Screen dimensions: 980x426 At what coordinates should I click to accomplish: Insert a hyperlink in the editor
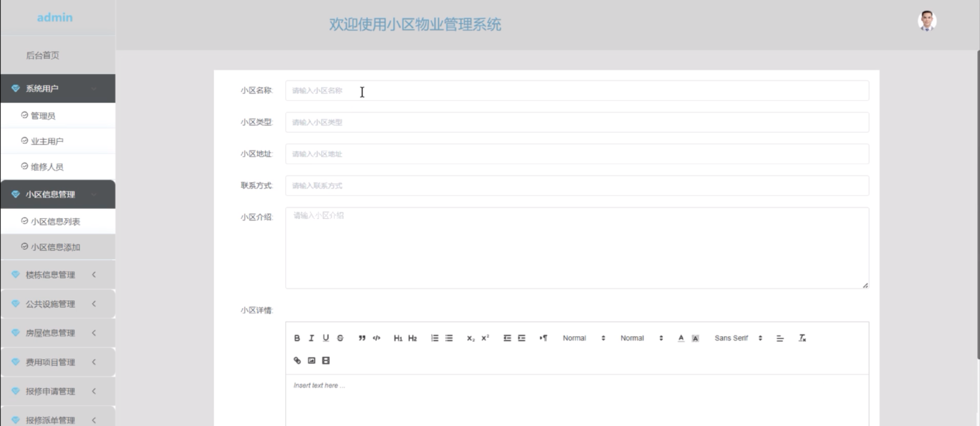(x=297, y=360)
